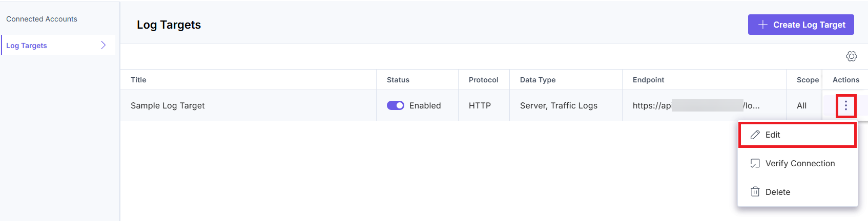Choose Edit from the actions menu
This screenshot has height=221, width=868.
[x=797, y=135]
